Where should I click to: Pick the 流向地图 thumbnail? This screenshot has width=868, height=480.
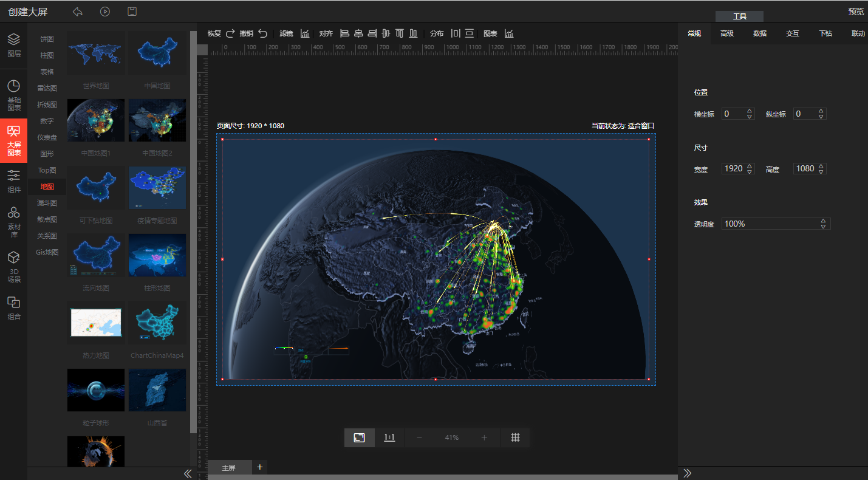[x=96, y=255]
